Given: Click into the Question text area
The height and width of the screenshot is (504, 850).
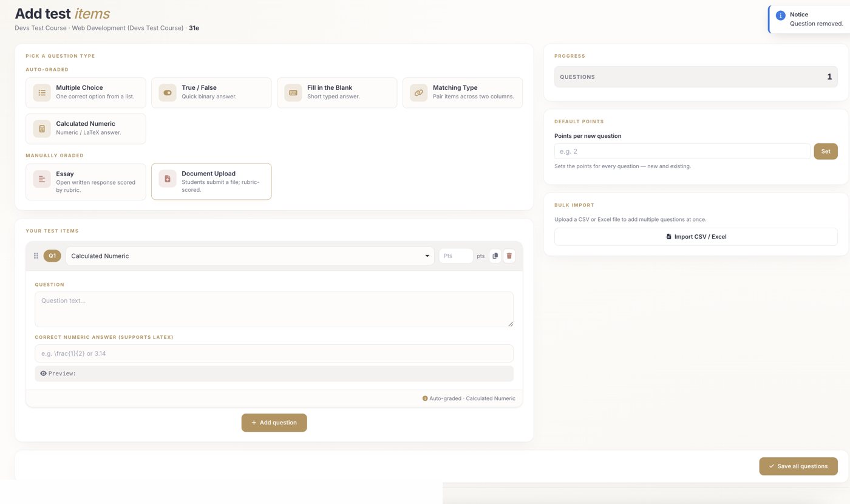Looking at the screenshot, I should tap(274, 310).
